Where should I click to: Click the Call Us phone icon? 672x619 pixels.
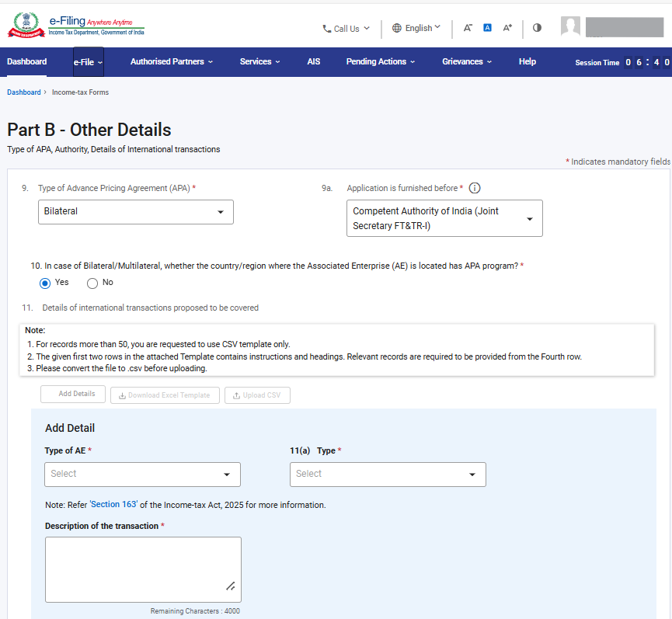click(326, 29)
